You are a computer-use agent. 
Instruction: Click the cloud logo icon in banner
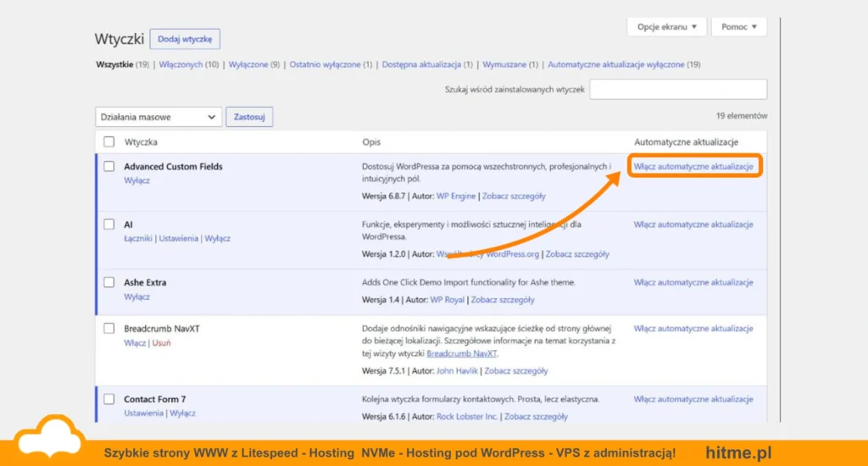pos(50,437)
